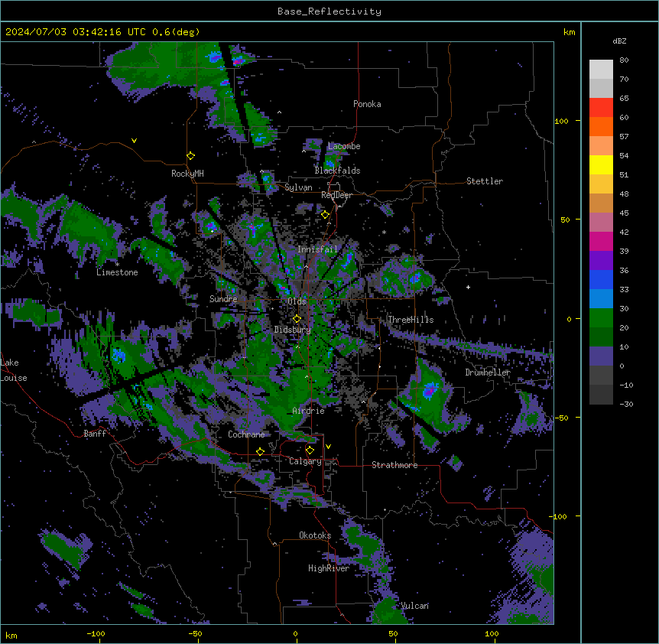The image size is (659, 644).
Task: Select the Olds city label
Action: point(297,301)
